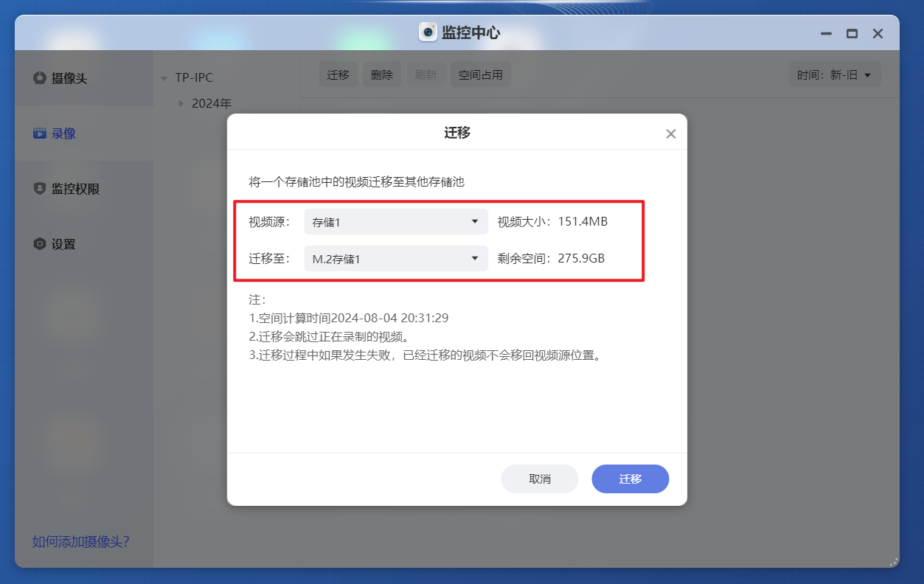Open the 迁移至 dropdown showing M.2存储1
This screenshot has width=924, height=584.
click(x=395, y=258)
